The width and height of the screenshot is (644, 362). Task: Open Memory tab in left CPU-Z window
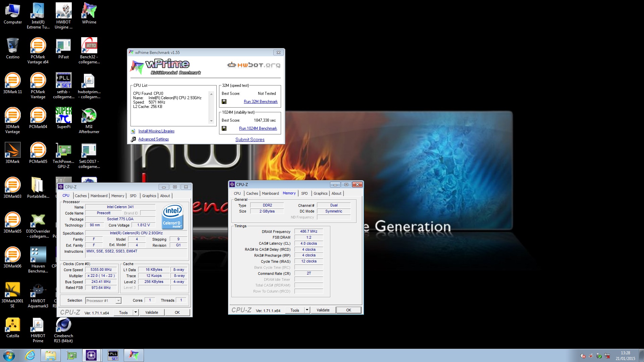click(118, 196)
